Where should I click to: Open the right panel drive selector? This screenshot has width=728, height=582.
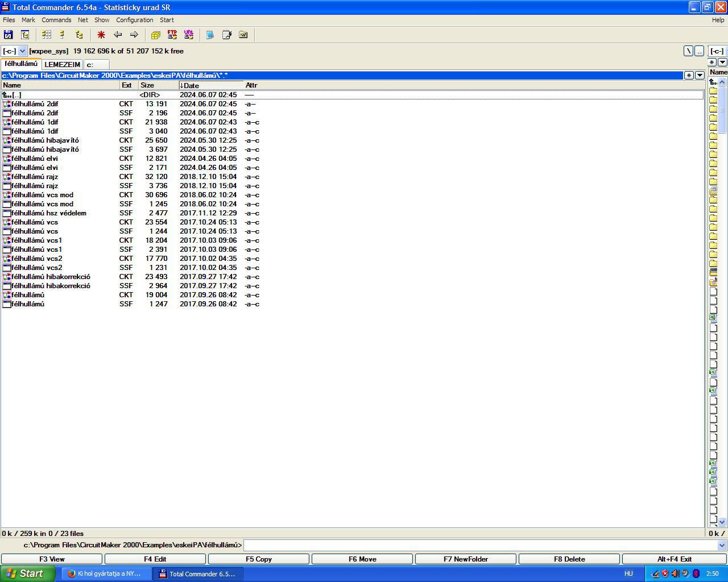coord(718,51)
